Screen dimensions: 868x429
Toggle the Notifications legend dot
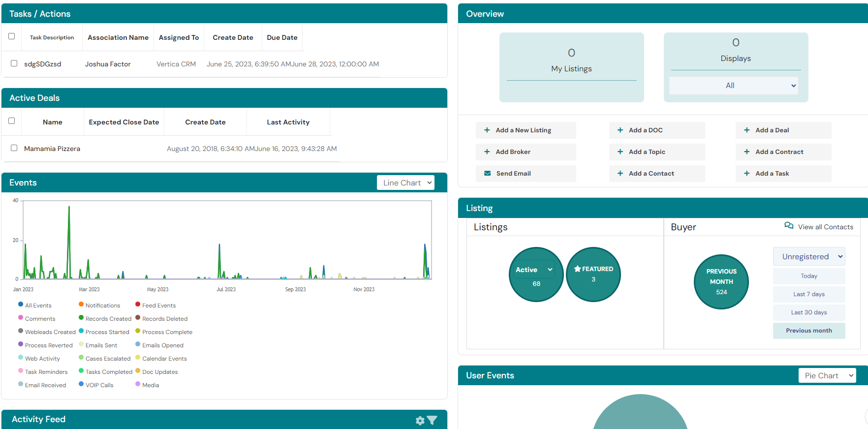(81, 305)
